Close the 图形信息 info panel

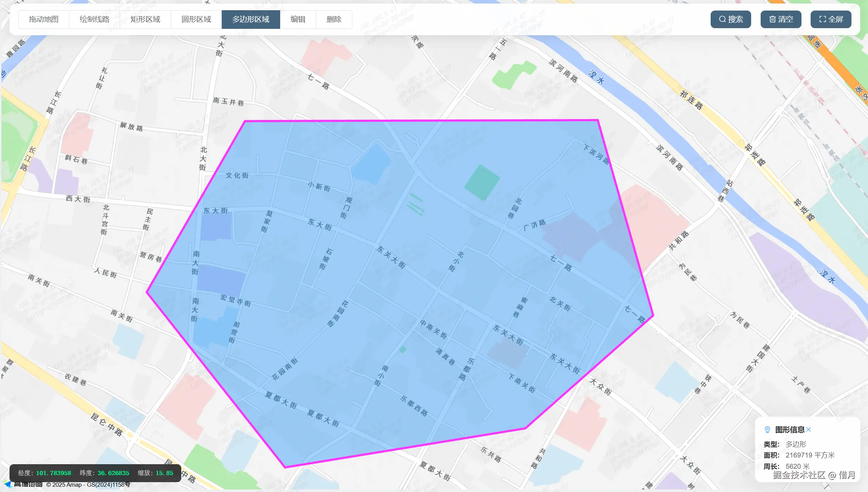pos(809,429)
